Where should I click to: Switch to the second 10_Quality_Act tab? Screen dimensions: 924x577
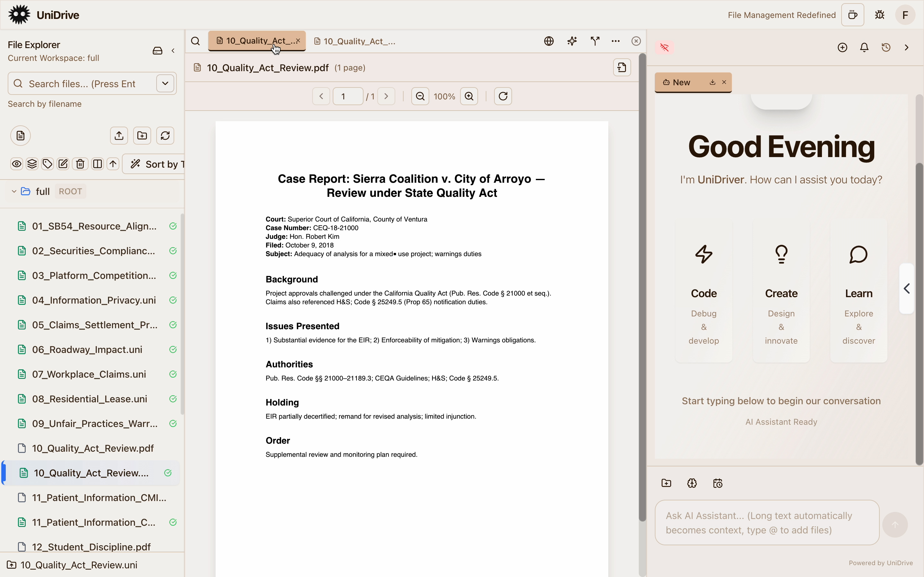coord(355,41)
